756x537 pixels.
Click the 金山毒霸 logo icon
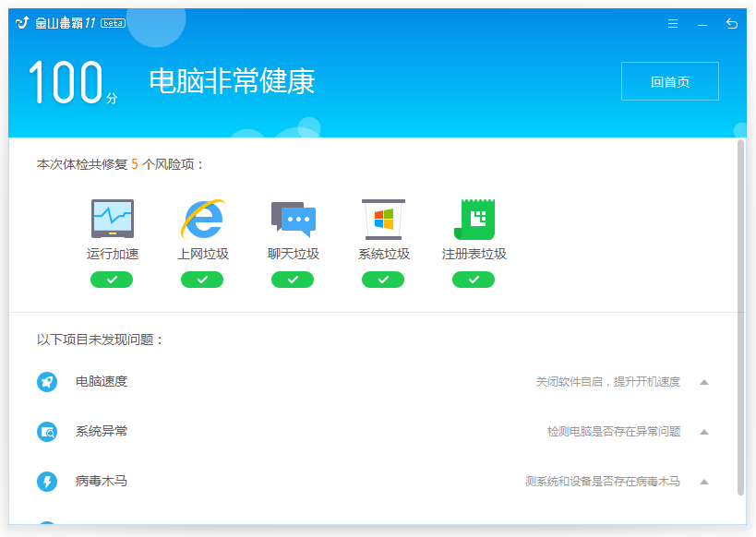click(x=23, y=23)
